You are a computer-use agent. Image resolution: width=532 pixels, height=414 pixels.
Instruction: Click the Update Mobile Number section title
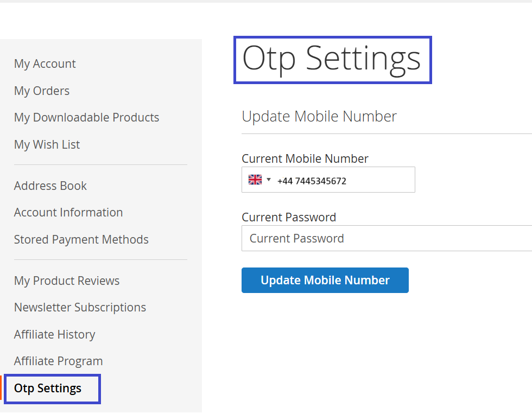(319, 116)
